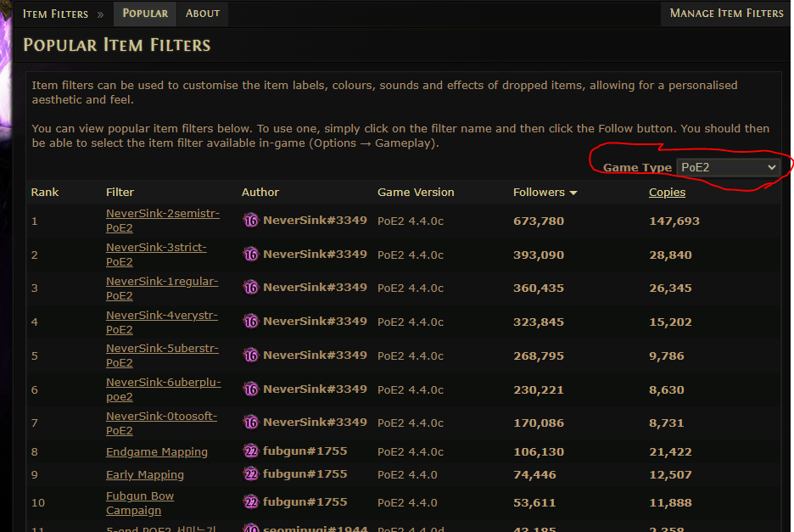
Task: Click the 170,086 followers value
Action: (x=539, y=423)
